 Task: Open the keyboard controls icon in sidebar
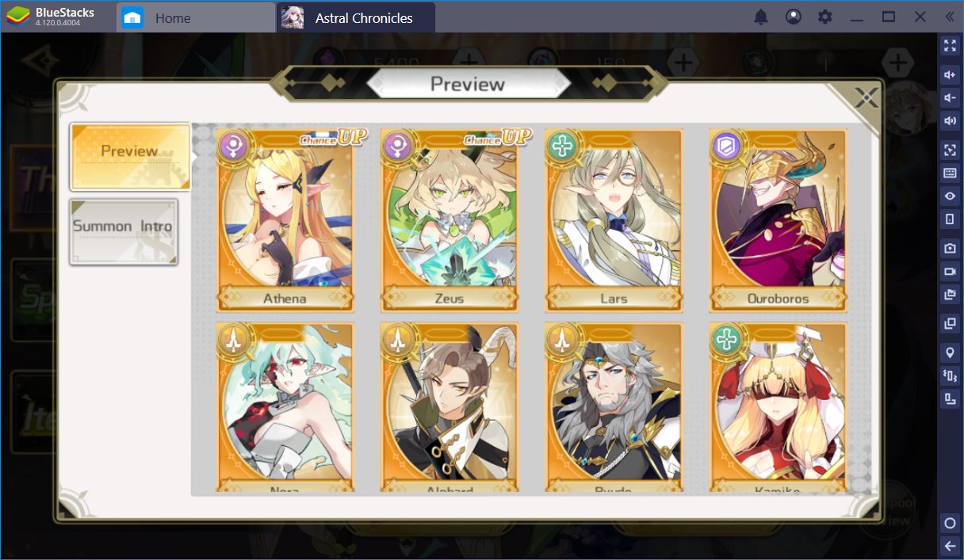tap(949, 173)
